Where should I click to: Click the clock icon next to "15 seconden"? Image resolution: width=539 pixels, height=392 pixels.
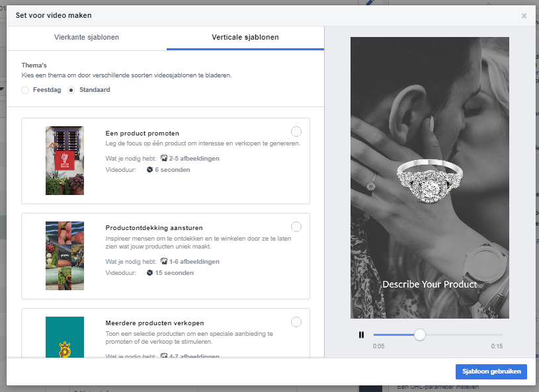click(149, 272)
